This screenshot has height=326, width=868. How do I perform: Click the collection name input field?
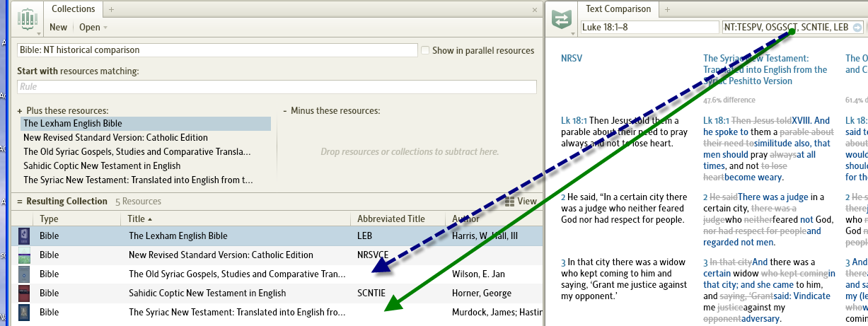(217, 50)
